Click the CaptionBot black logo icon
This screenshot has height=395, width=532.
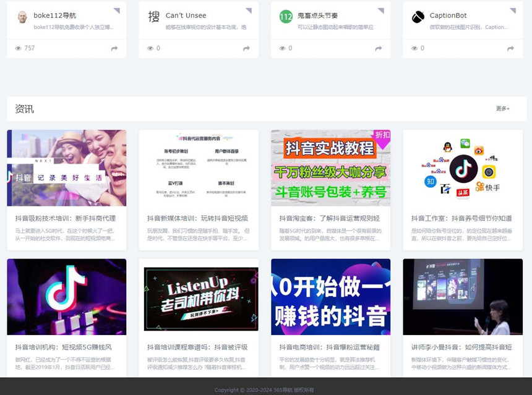tap(418, 17)
